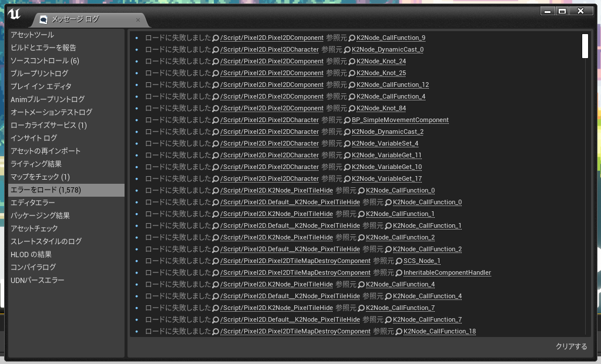
Task: Show スレートスタイルのログ
Action: (66, 241)
